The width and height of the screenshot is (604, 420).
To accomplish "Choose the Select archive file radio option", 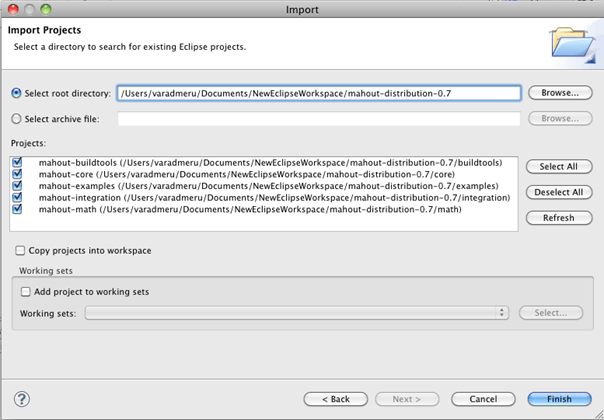I will (x=17, y=119).
